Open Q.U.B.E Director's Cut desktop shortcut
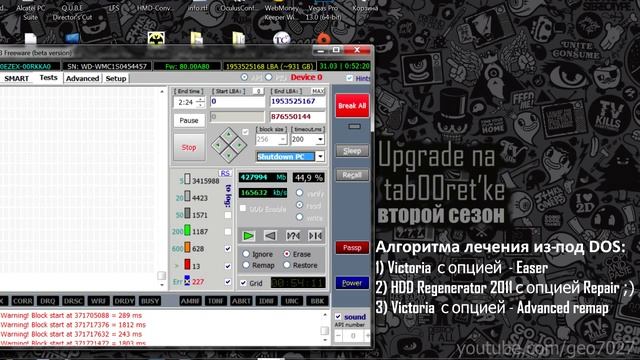Screen dimensions: 640x360 (x=72, y=13)
